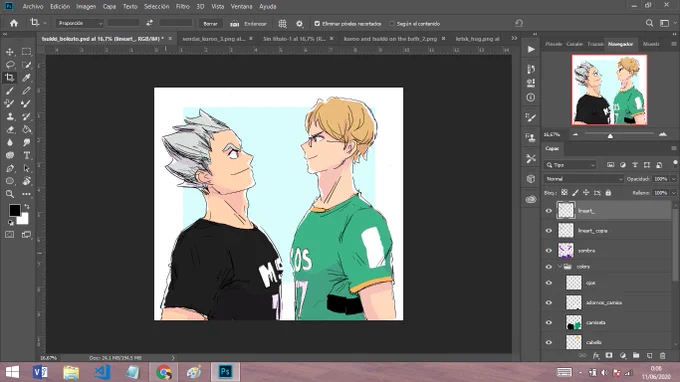The image size is (680, 382).
Task: Select the Ellipse shape tool
Action: (x=10, y=181)
